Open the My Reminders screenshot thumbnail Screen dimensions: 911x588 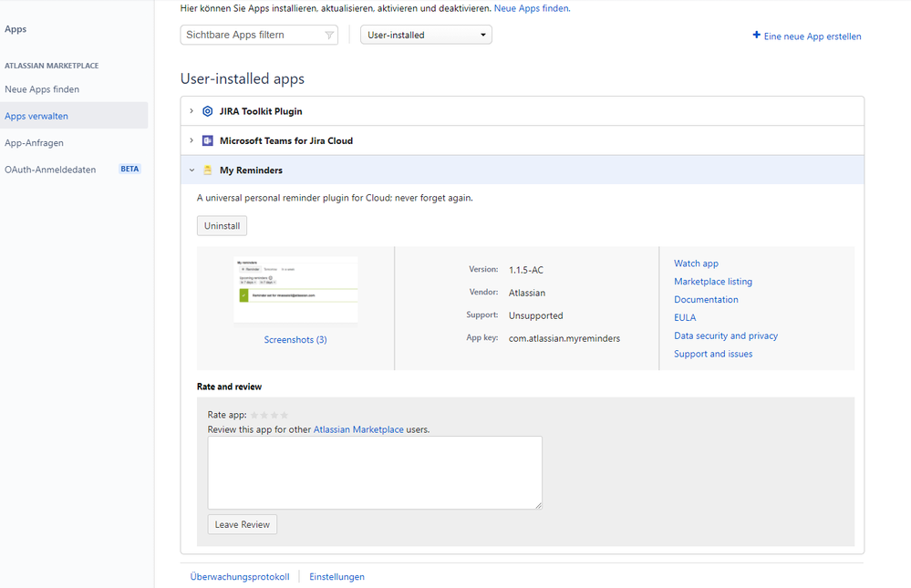click(x=295, y=289)
